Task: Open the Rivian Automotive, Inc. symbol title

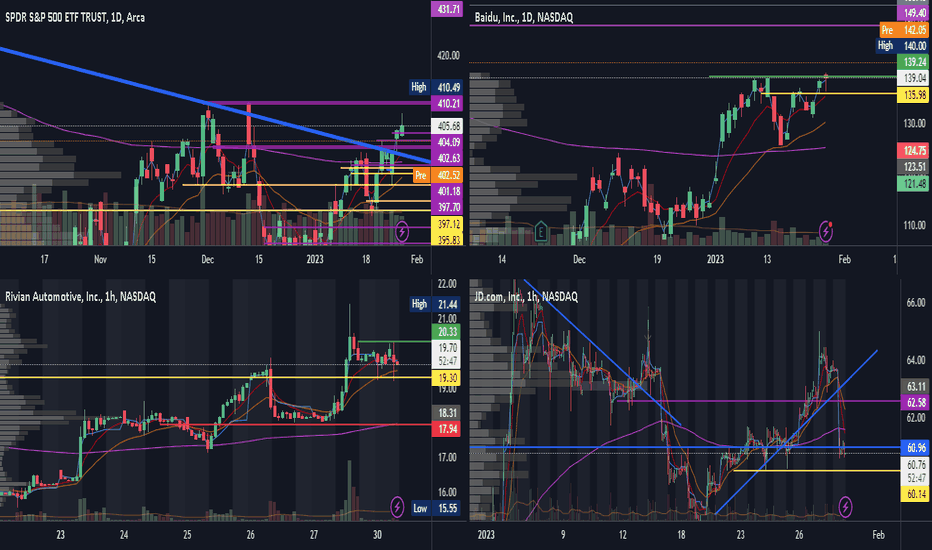Action: tap(80, 296)
